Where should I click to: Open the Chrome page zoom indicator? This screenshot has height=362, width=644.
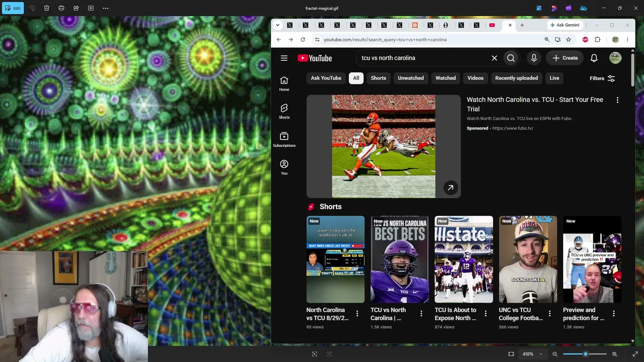tap(547, 40)
